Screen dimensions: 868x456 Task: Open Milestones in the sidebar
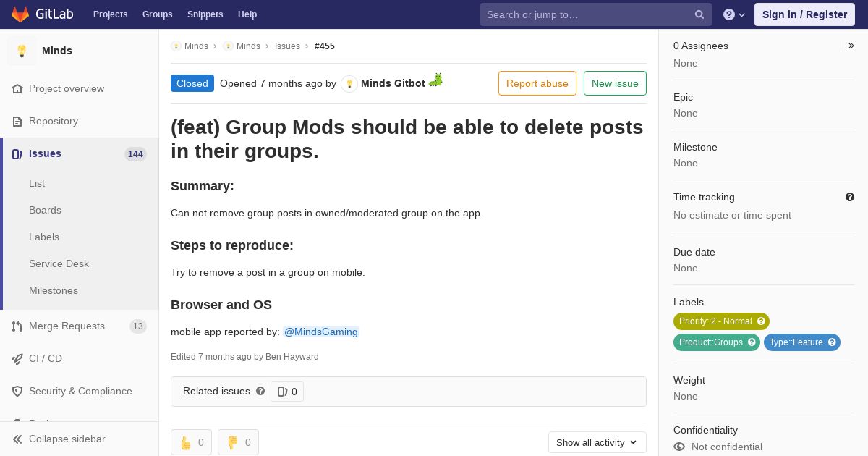(54, 291)
